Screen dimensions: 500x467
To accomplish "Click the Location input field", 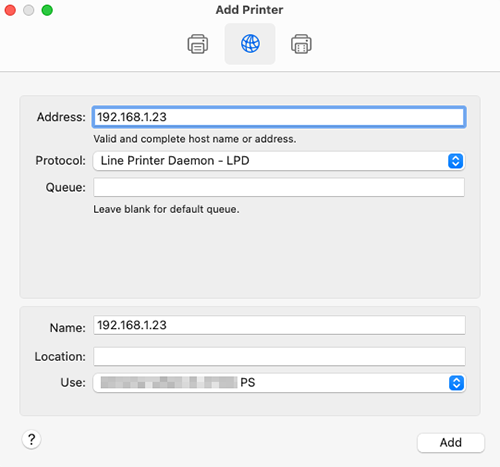I will [x=279, y=357].
